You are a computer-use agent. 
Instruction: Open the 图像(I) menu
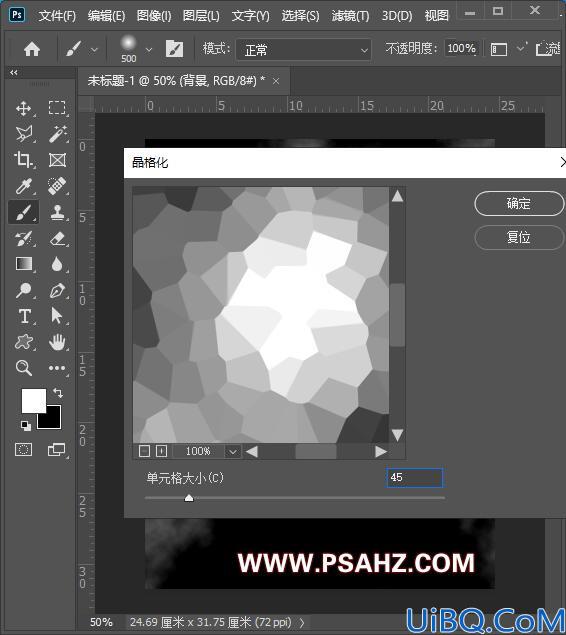coord(154,16)
